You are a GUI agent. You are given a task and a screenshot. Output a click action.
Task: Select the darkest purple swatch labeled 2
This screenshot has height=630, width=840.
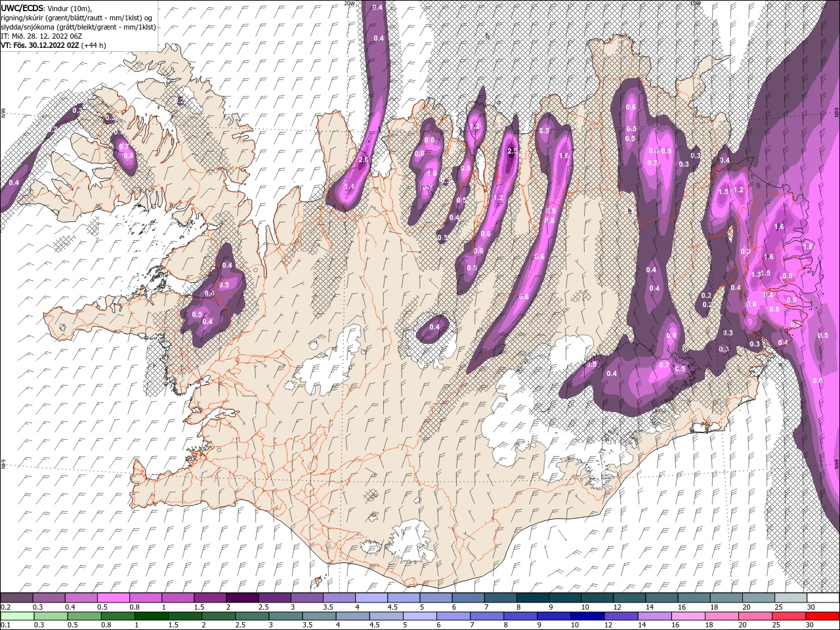[242, 598]
